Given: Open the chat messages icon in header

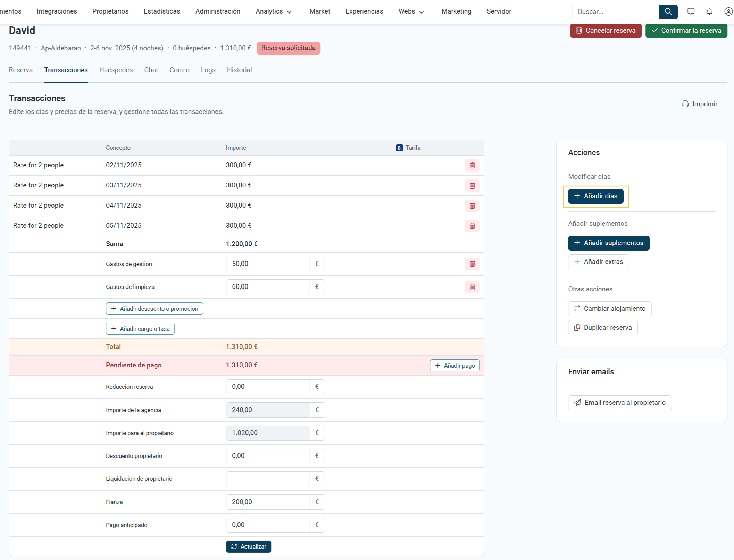Looking at the screenshot, I should coord(691,11).
